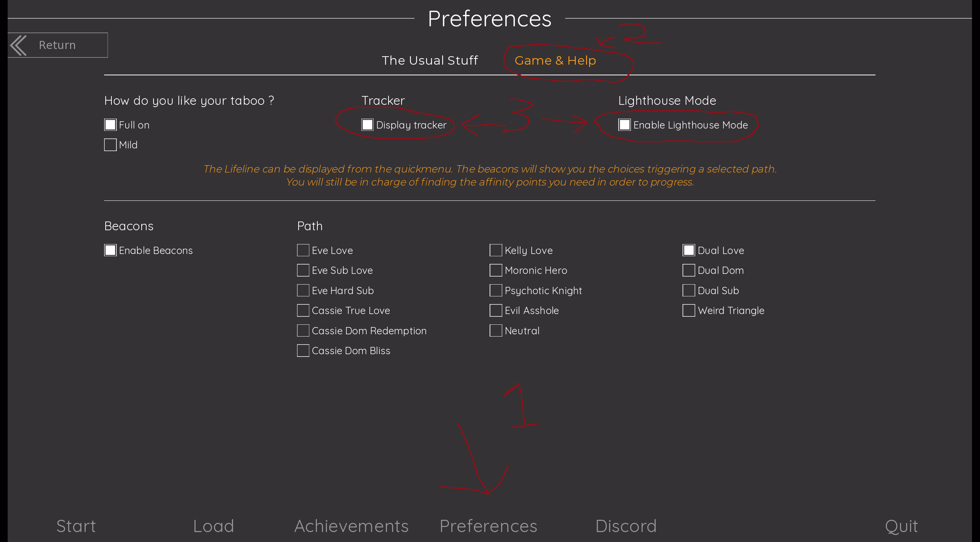Uncheck the Full on taboo option
Screen dimensions: 980x542
pyautogui.click(x=110, y=125)
